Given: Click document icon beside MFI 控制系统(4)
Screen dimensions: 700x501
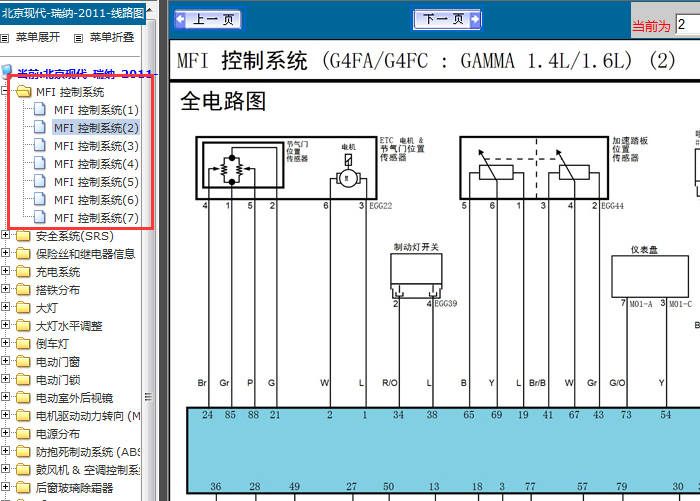Looking at the screenshot, I should [x=40, y=163].
